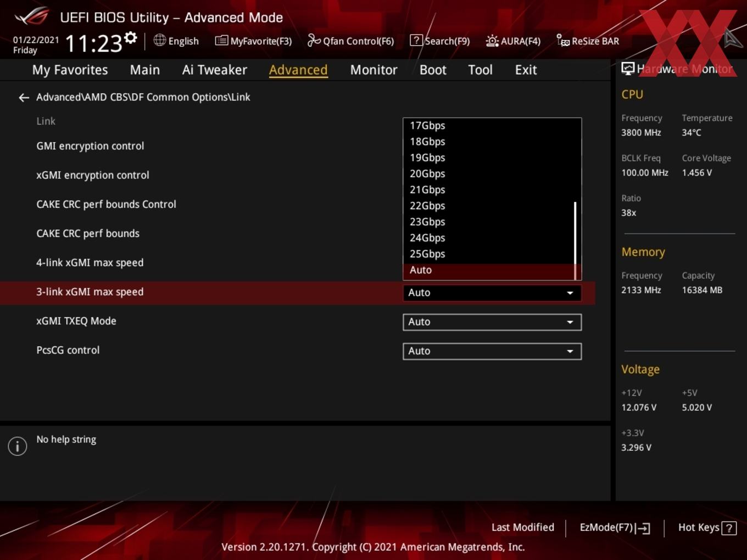Select PcsCG control label
The image size is (747, 560).
[x=68, y=350]
